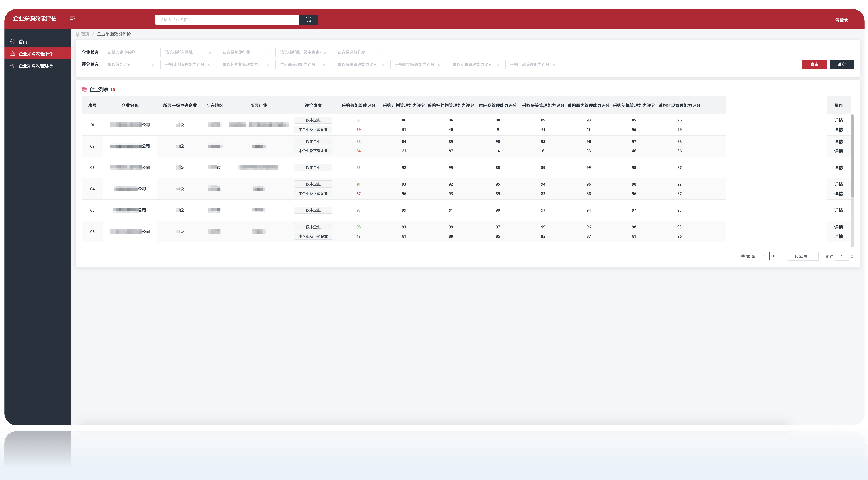Open 采购结算管理能力评分 filter dropdown
Image resolution: width=868 pixels, height=480 pixels.
pyautogui.click(x=475, y=64)
